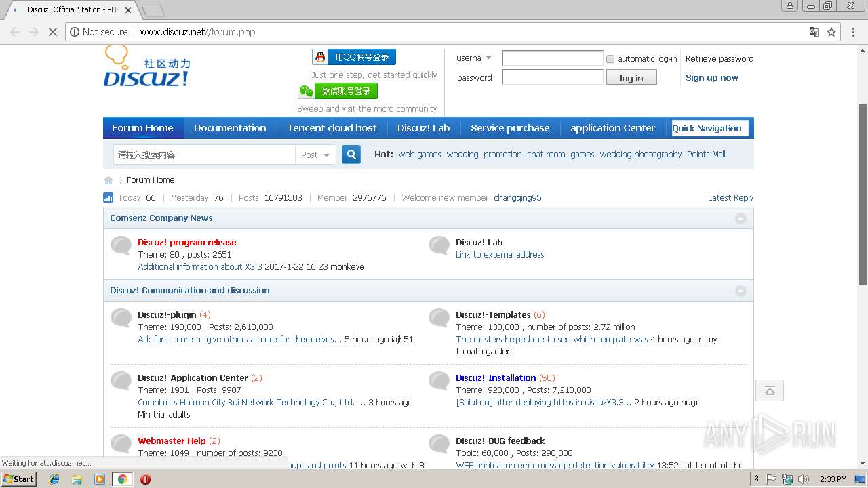The height and width of the screenshot is (488, 868).
Task: Open the Link to external address
Action: point(500,255)
